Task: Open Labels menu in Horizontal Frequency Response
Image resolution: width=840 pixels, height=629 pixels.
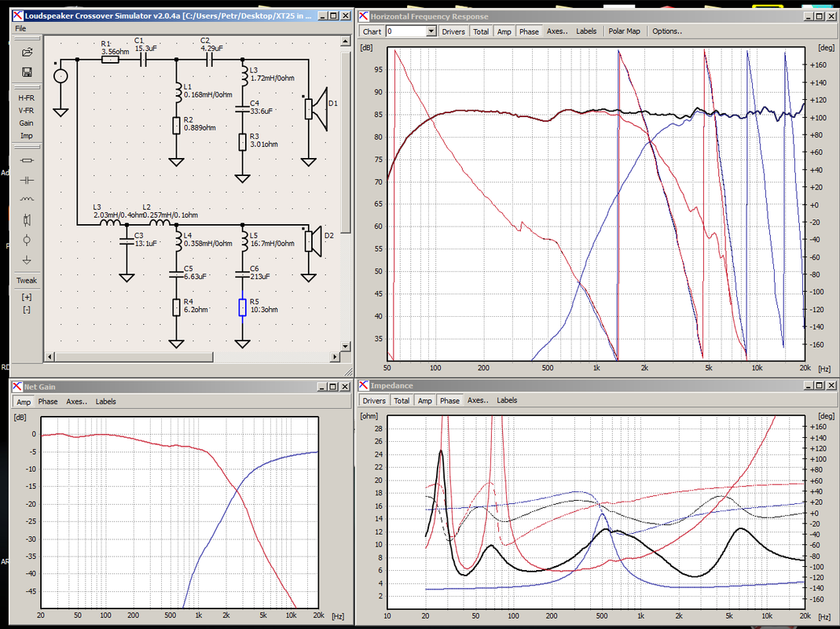Action: pos(586,31)
